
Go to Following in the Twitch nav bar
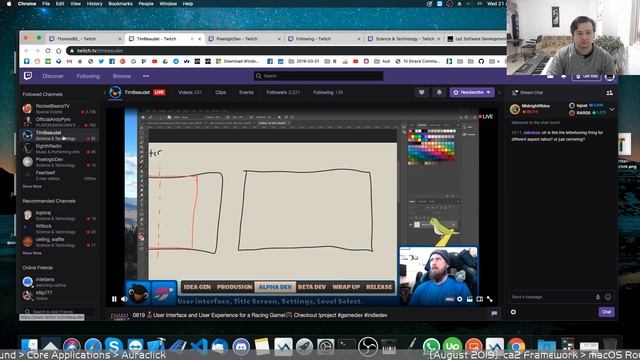coord(88,76)
